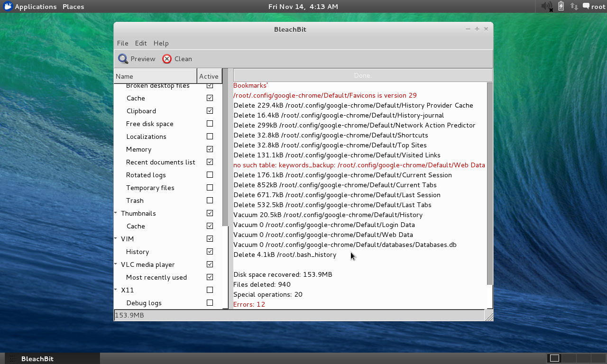
Task: Enable the Trash checkbox
Action: coord(210,200)
